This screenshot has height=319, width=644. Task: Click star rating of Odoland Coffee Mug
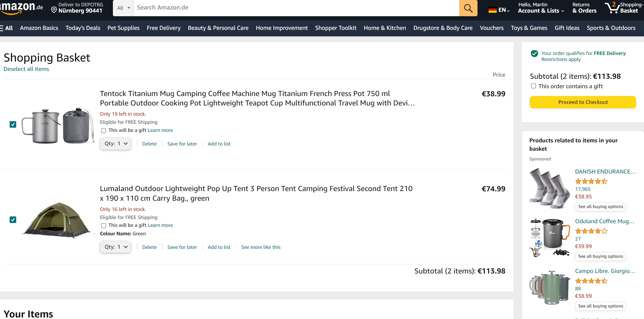pos(591,231)
